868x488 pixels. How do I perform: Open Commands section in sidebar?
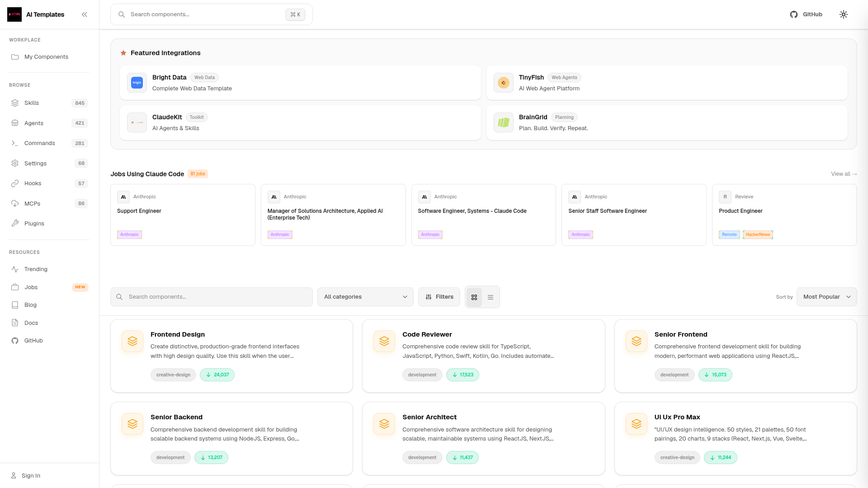49,143
